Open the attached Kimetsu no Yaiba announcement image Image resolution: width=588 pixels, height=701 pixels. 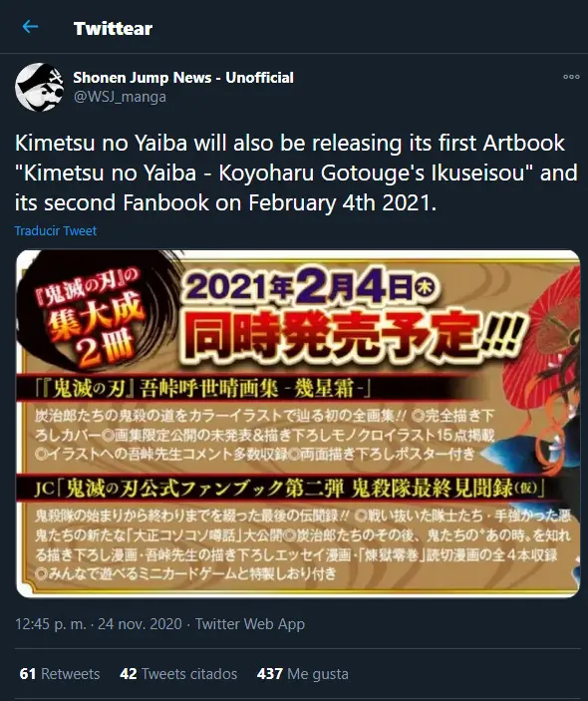click(x=298, y=424)
